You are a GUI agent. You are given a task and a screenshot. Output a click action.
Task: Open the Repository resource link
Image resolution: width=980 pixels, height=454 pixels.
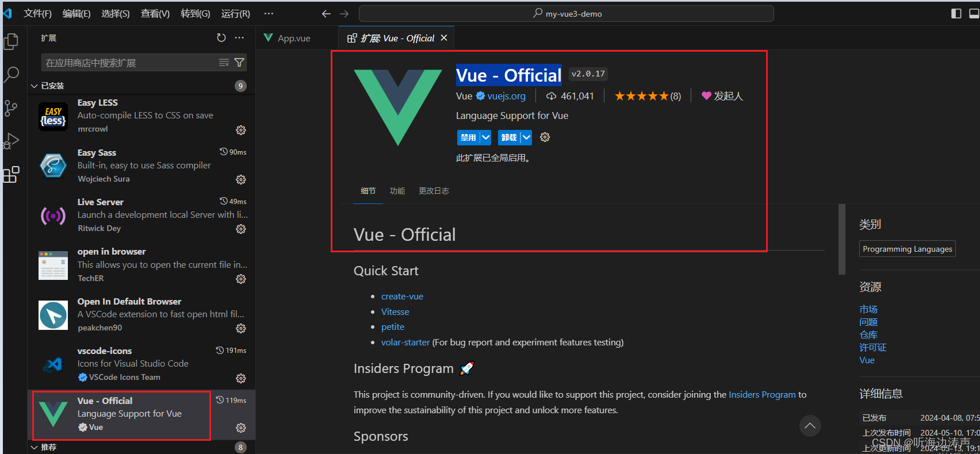[868, 334]
